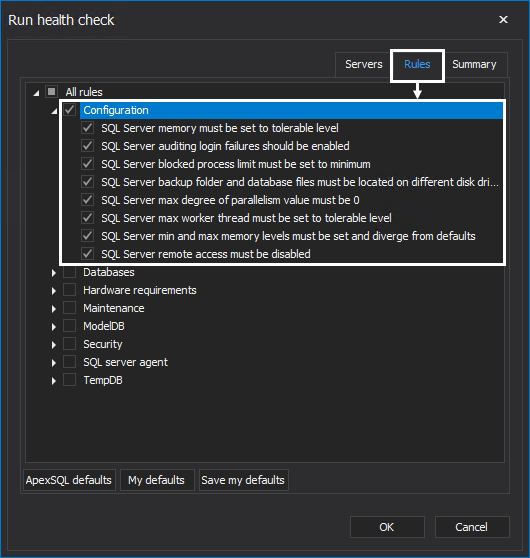Uncheck SQL Server memory tolerable level rule

[88, 128]
